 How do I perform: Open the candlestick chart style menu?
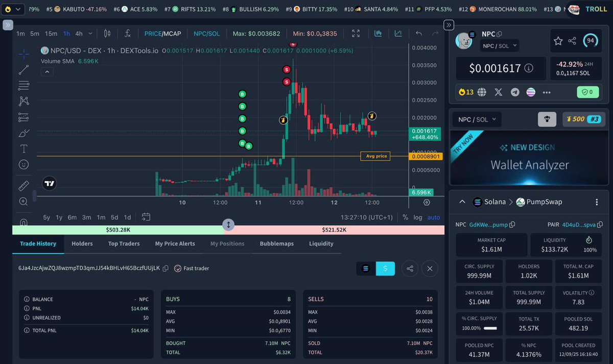(x=107, y=34)
